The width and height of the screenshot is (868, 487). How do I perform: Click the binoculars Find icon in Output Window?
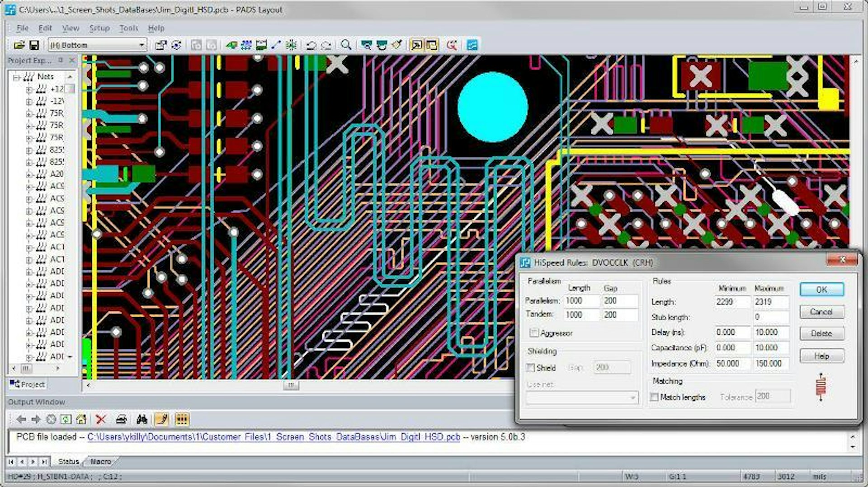tap(142, 420)
